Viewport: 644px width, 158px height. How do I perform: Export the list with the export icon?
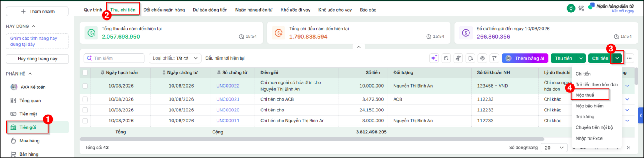click(x=470, y=58)
